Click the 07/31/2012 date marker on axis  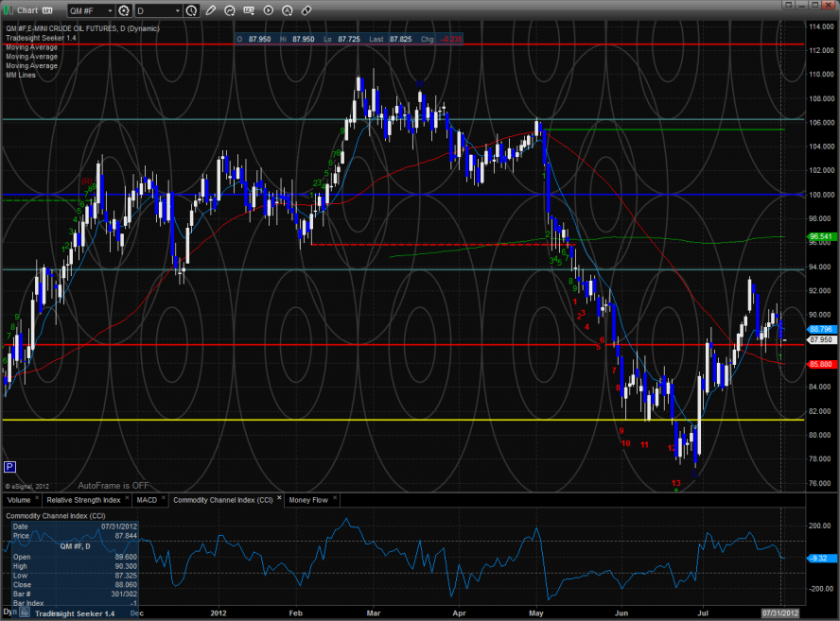point(780,614)
